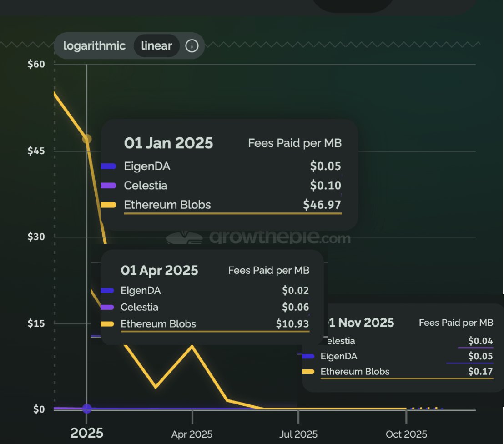Click the yellow Ethereum Blobs swatch, Nov tooltip
Viewport: 504px width, 444px height.
pyautogui.click(x=308, y=372)
